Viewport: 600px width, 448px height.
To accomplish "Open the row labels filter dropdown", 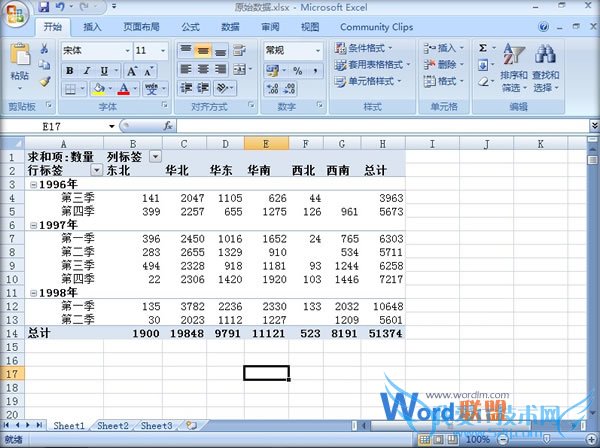I will pyautogui.click(x=97, y=170).
